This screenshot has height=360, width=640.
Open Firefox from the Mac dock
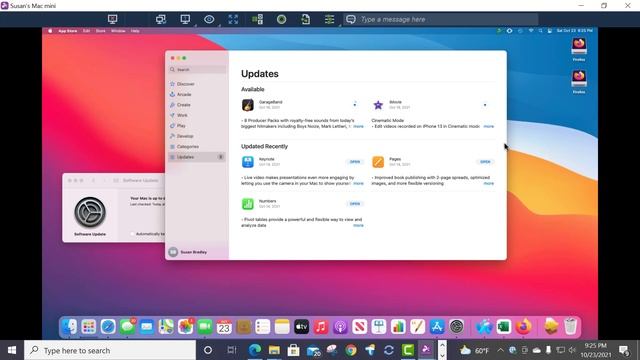coord(523,327)
